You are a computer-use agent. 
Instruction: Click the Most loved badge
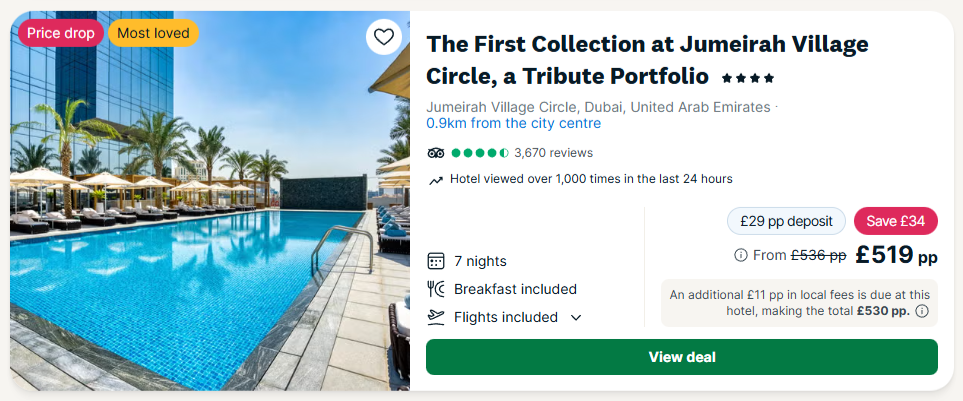[153, 33]
